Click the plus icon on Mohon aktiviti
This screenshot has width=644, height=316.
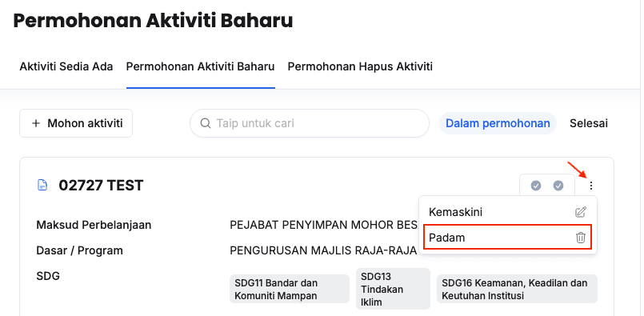36,123
